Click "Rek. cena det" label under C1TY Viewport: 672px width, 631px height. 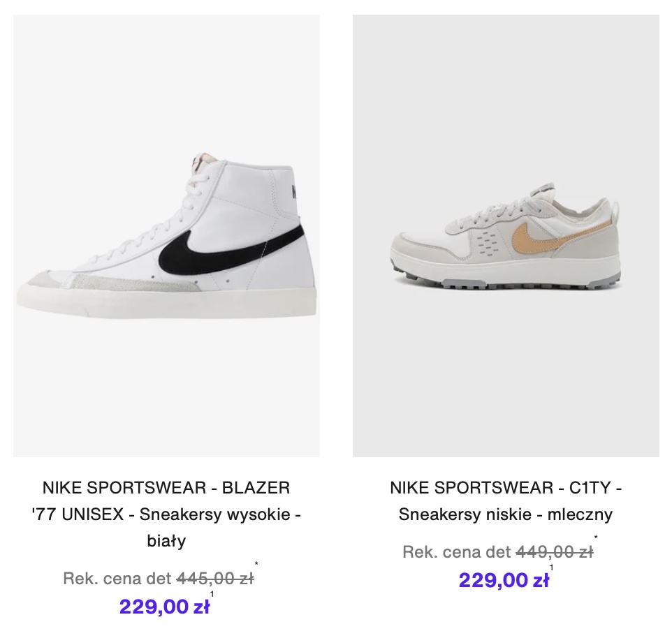[x=457, y=552]
